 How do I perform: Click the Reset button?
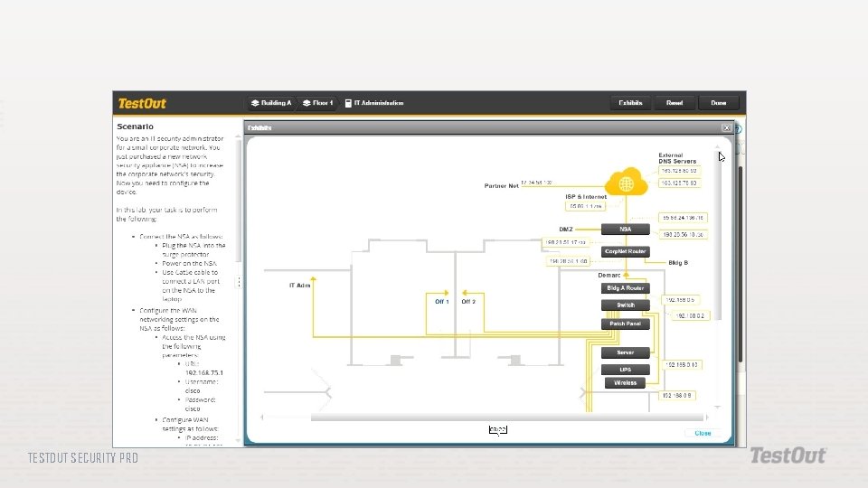click(675, 103)
